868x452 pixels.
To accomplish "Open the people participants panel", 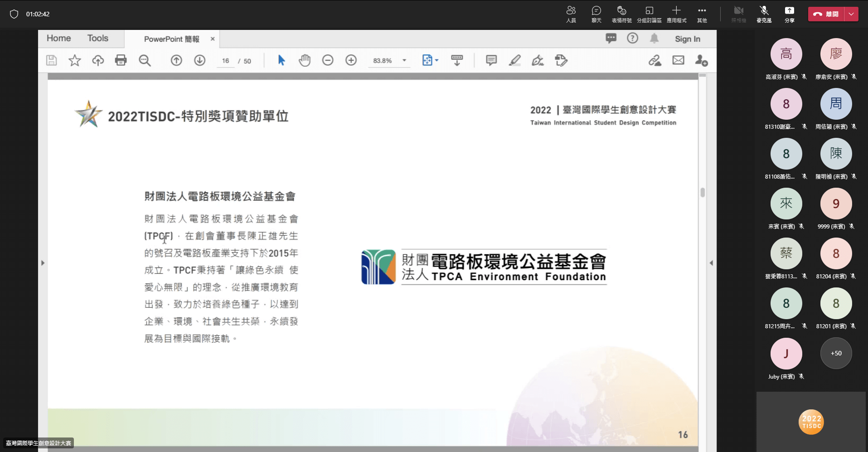I will point(571,14).
